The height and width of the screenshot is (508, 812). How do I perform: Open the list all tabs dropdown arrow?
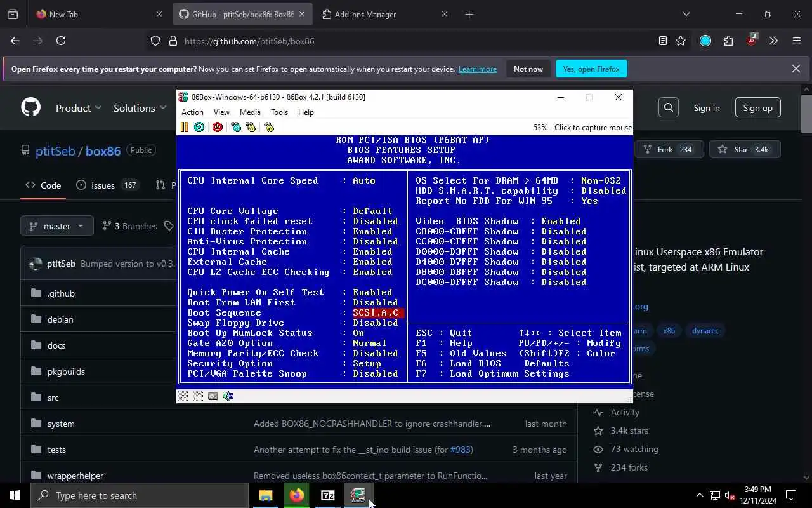point(686,14)
